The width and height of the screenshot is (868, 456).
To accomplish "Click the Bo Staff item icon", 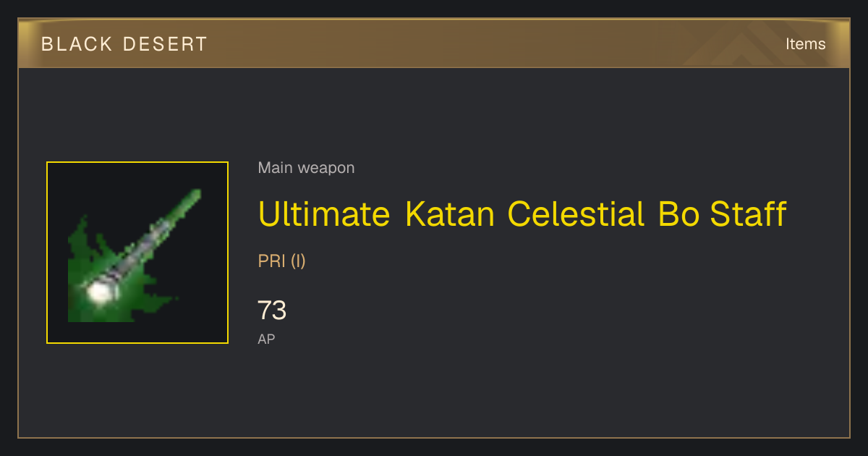I will [x=137, y=253].
